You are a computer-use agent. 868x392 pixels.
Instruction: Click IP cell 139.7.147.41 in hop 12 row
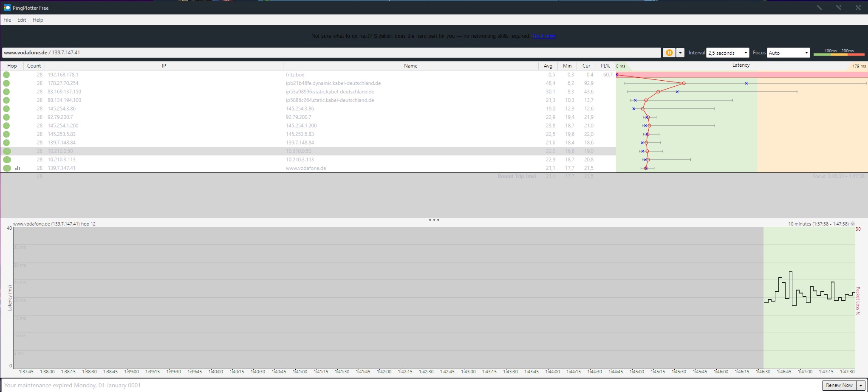[62, 168]
